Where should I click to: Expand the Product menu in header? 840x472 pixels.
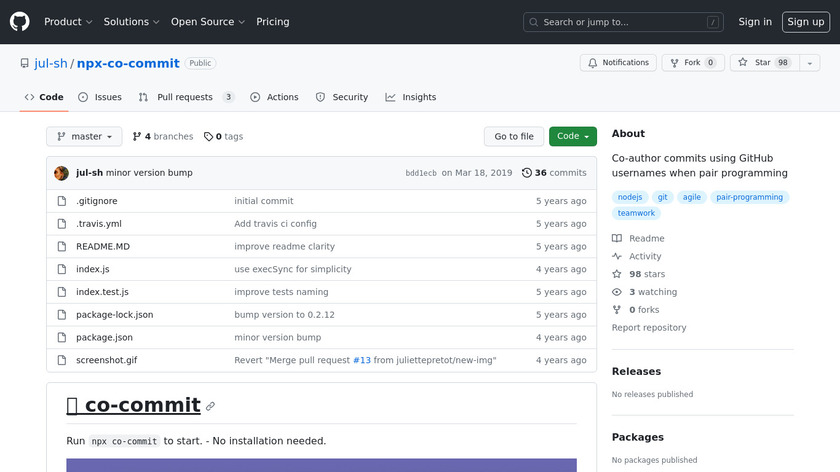point(68,22)
